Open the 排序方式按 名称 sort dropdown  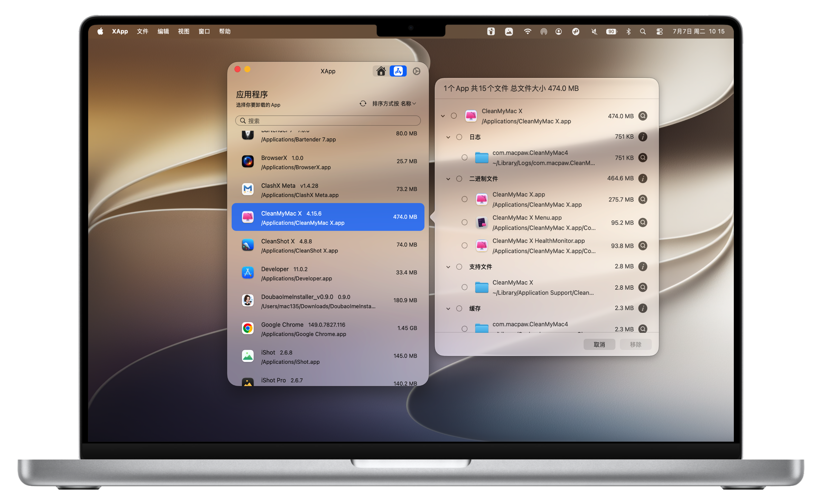tap(394, 104)
